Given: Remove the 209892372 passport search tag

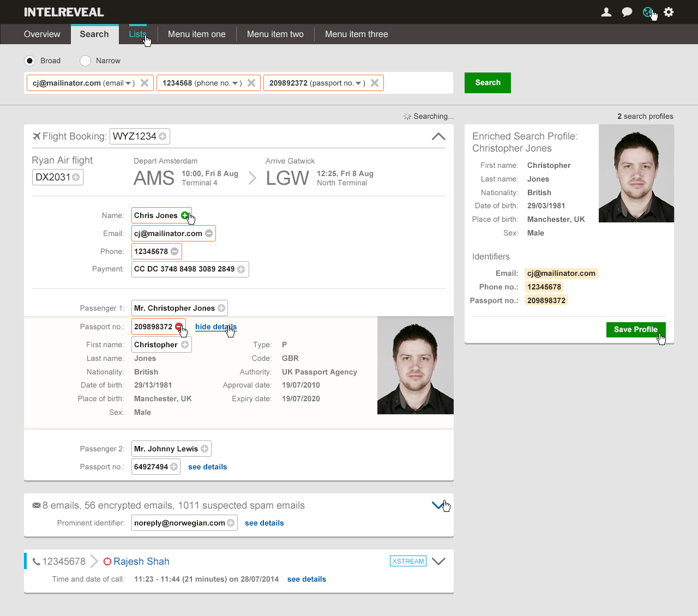Looking at the screenshot, I should pos(375,83).
